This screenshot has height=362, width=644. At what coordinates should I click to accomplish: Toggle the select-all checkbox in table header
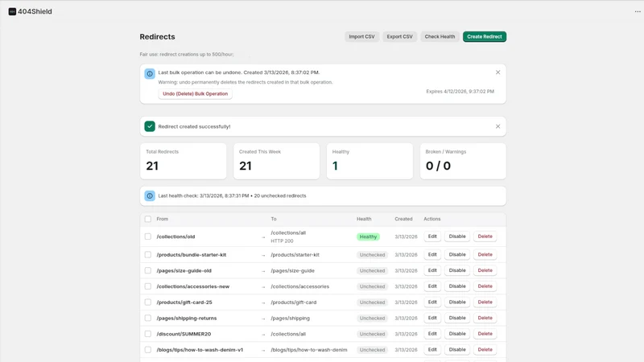148,219
